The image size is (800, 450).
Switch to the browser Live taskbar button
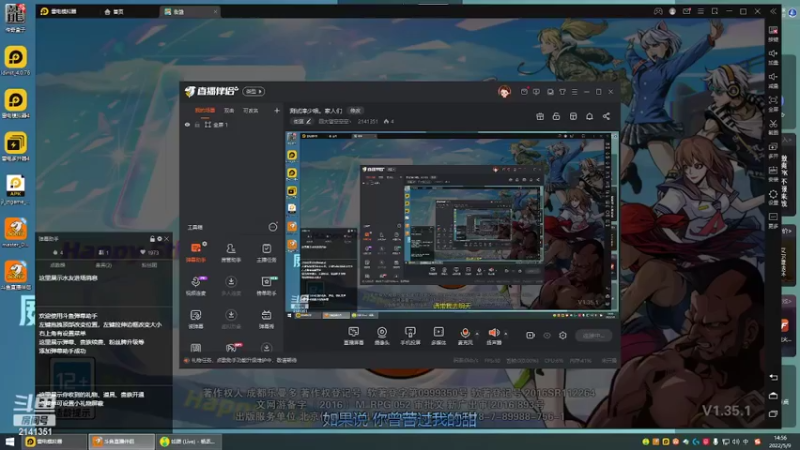[189, 441]
